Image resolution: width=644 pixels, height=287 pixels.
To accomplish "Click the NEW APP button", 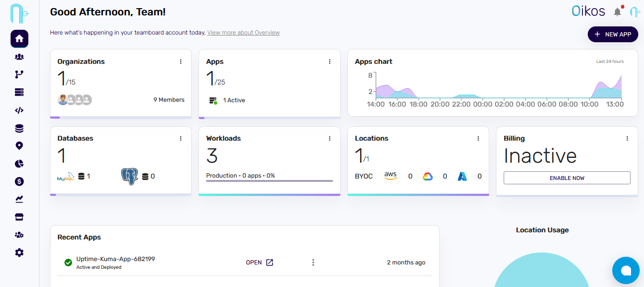I will coord(613,35).
